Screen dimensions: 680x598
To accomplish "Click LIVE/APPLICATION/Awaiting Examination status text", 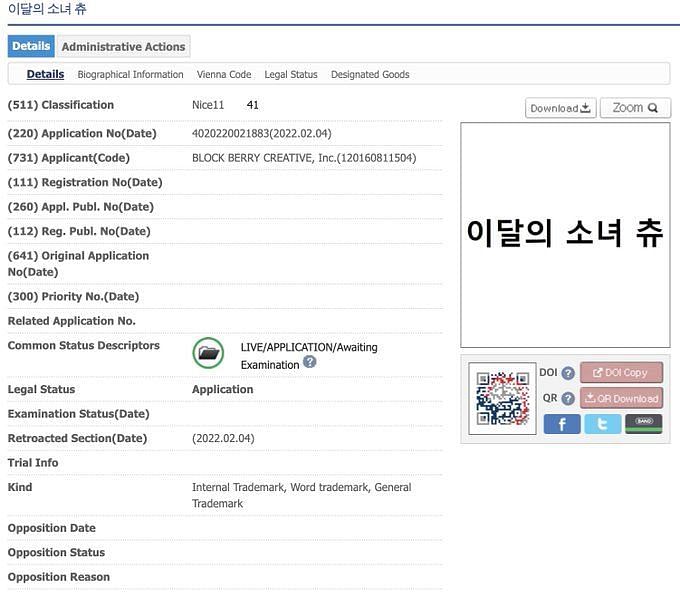I will click(309, 356).
